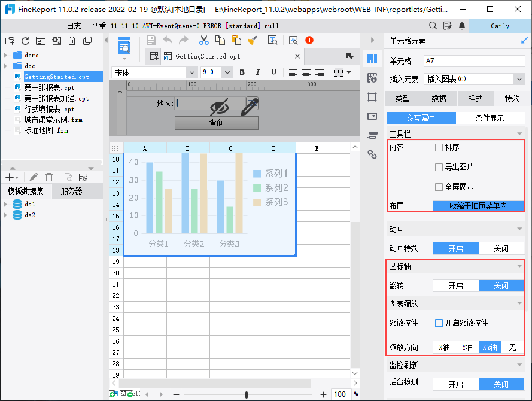Align text right
Image resolution: width=532 pixels, height=401 pixels.
tap(320, 72)
